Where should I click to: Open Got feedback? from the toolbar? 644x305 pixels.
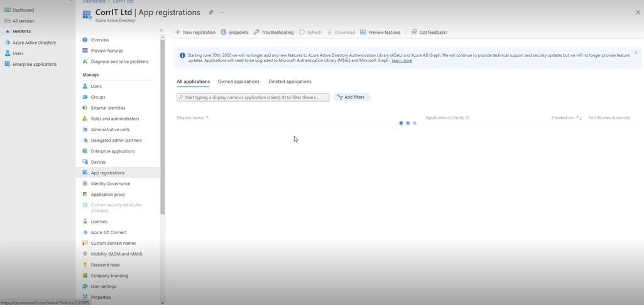[429, 32]
